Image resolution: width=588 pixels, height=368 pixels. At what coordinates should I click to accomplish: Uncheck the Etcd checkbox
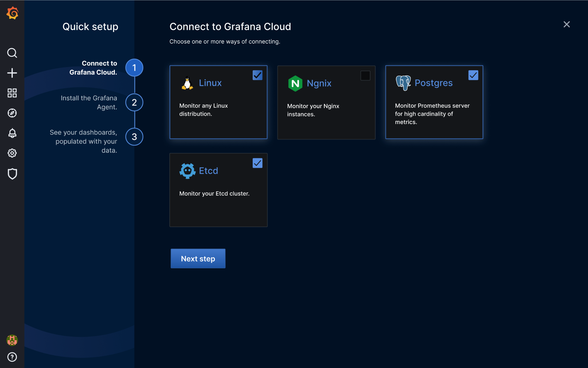(257, 163)
